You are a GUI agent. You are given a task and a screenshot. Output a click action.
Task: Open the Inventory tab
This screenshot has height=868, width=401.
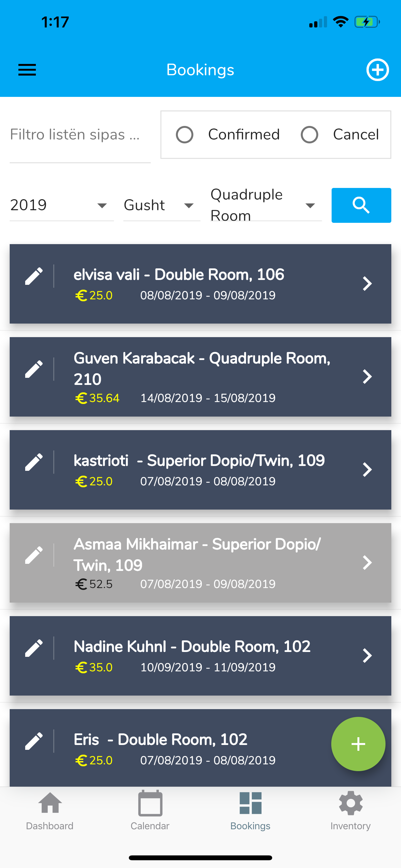pos(350,811)
